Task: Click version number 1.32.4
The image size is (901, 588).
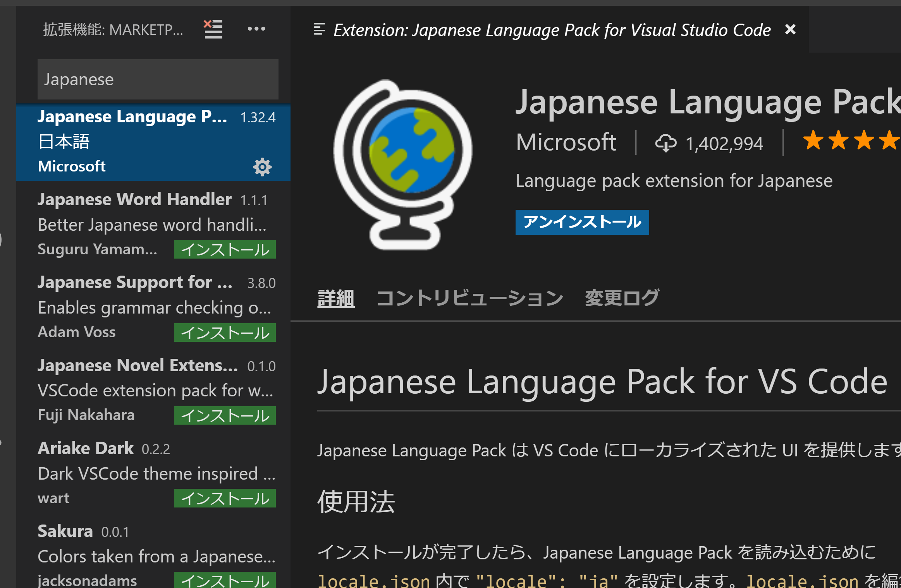Action: [x=258, y=117]
